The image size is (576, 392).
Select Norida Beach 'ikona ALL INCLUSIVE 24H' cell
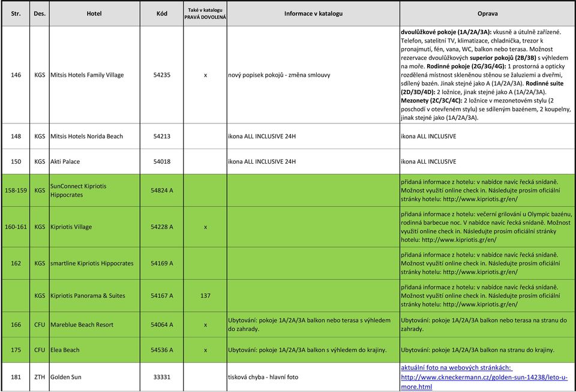pyautogui.click(x=313, y=136)
